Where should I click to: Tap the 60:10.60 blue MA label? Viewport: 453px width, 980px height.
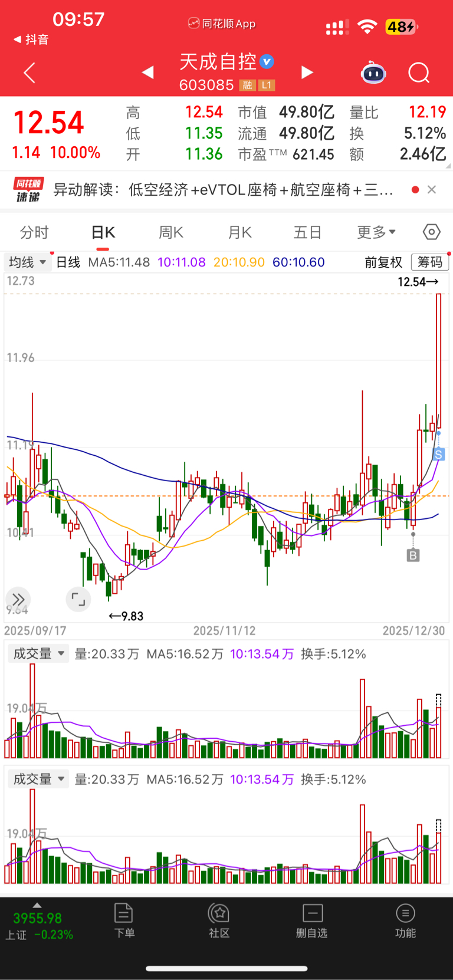pos(298,262)
